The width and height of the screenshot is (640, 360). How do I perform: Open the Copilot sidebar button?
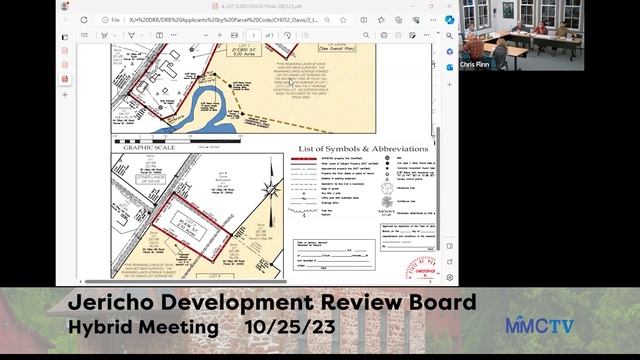pyautogui.click(x=450, y=20)
